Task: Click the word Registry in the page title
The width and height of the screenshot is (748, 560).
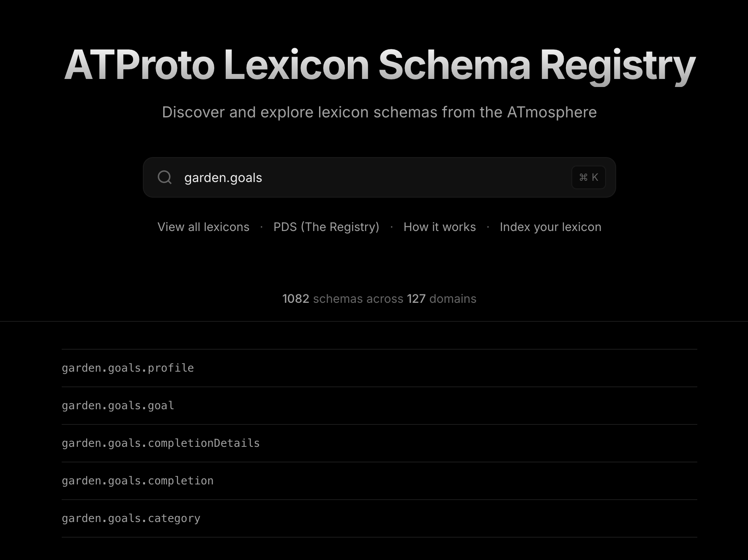Action: click(617, 65)
